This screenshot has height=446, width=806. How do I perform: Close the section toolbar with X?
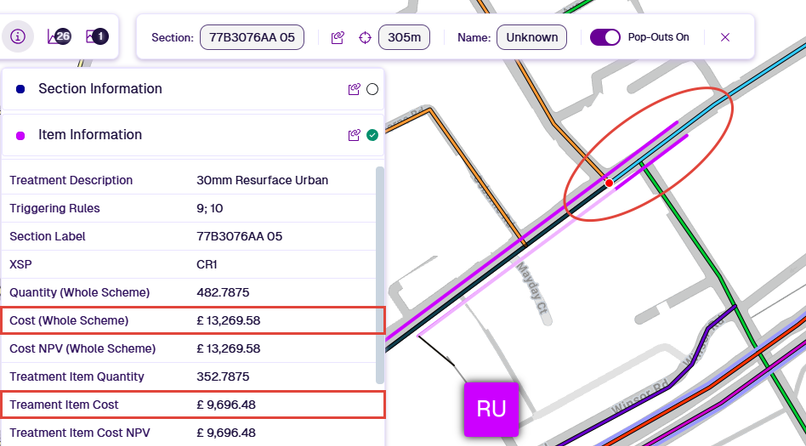pyautogui.click(x=725, y=38)
